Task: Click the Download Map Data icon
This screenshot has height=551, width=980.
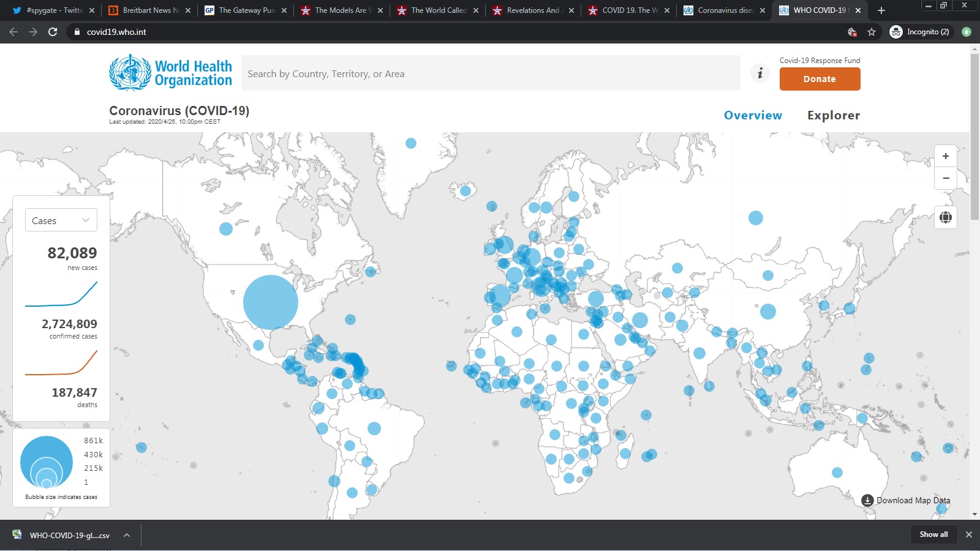Action: tap(867, 500)
